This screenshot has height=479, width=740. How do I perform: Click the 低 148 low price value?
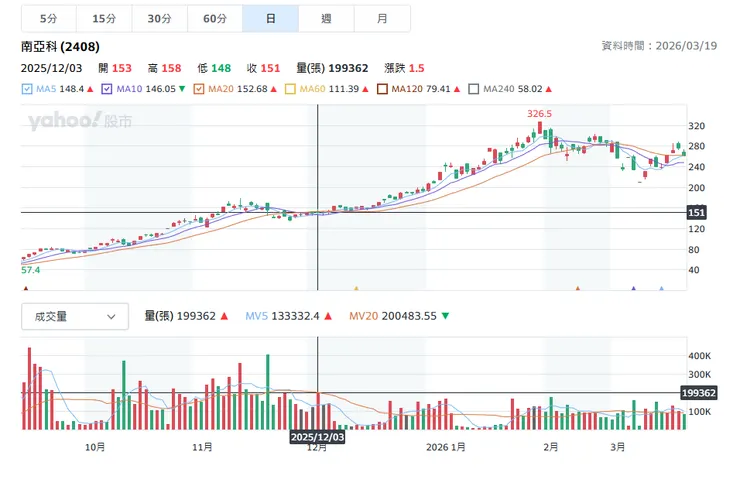pos(214,68)
